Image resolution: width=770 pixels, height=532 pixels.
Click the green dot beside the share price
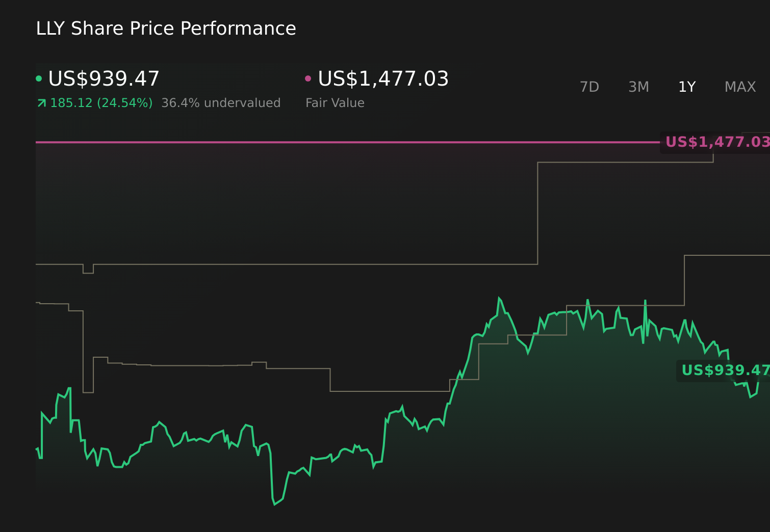(x=39, y=78)
